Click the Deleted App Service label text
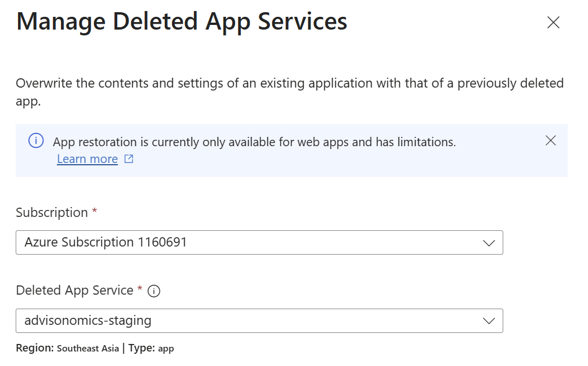The width and height of the screenshot is (588, 366). (75, 291)
